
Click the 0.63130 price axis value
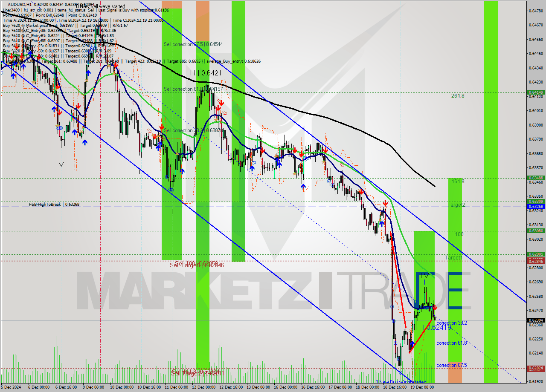pos(536,225)
